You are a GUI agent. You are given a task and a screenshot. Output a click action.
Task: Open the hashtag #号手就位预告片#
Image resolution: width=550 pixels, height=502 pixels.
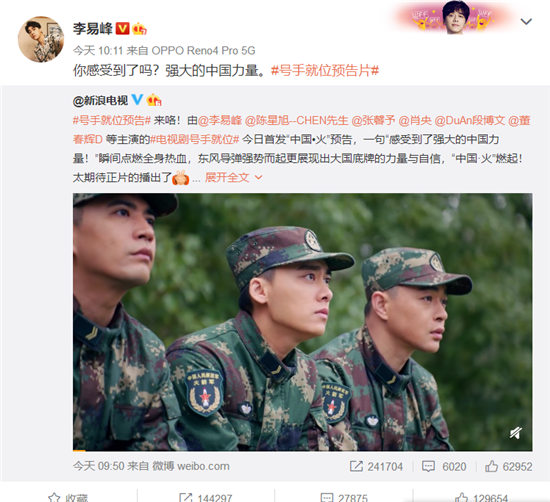click(x=325, y=71)
